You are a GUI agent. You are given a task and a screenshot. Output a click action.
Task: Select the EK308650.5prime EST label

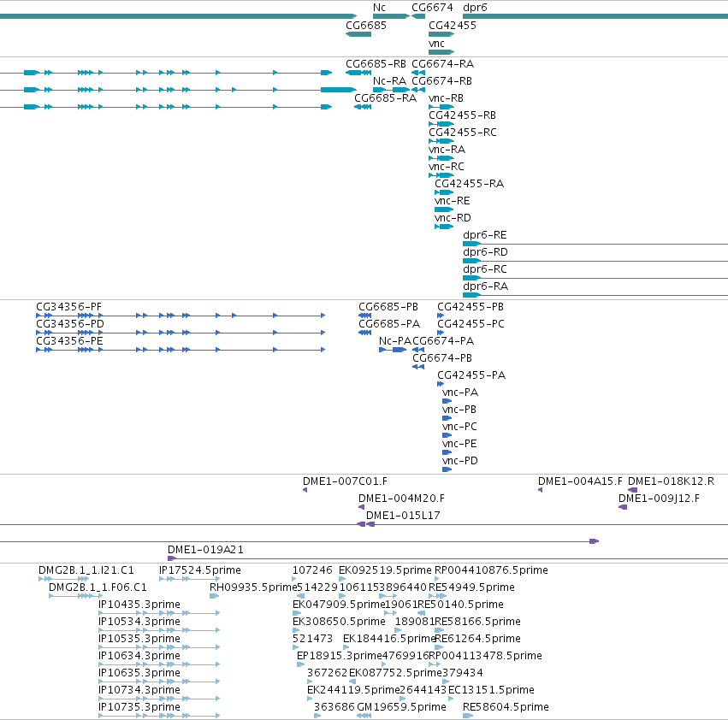(x=339, y=622)
